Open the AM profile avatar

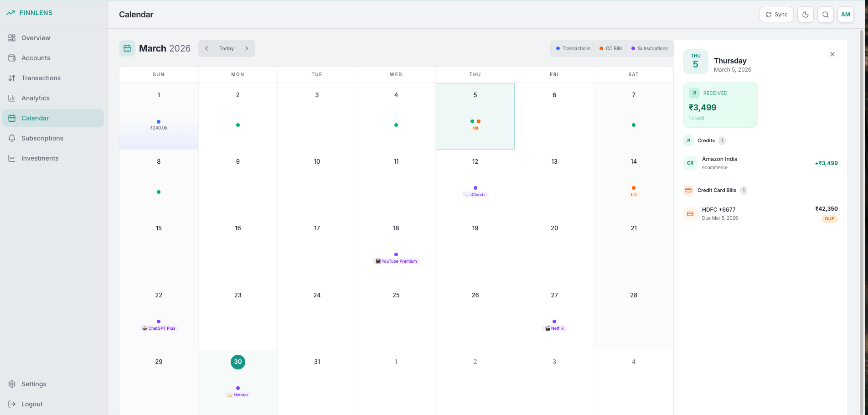846,15
